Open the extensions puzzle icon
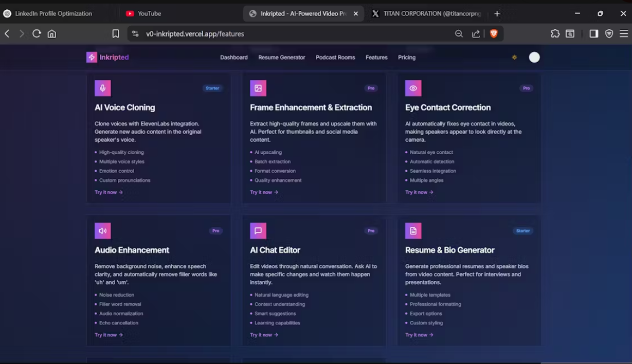632x364 pixels. click(x=555, y=34)
